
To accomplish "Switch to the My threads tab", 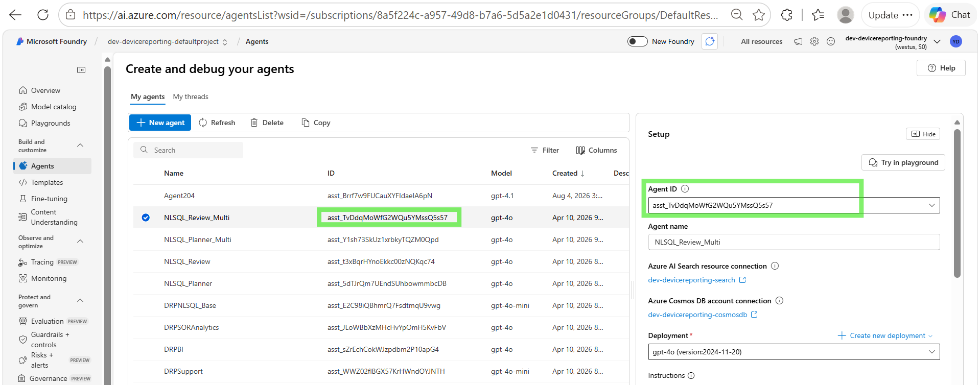I will [x=191, y=97].
